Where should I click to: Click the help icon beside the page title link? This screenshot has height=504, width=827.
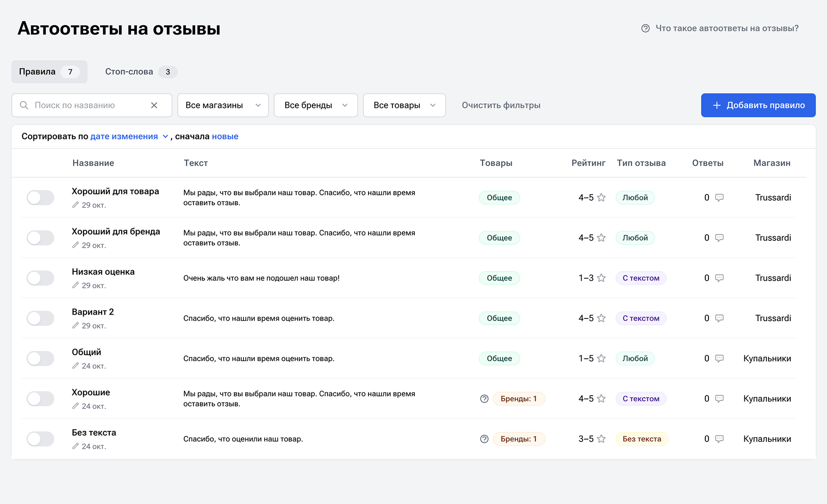click(x=646, y=28)
